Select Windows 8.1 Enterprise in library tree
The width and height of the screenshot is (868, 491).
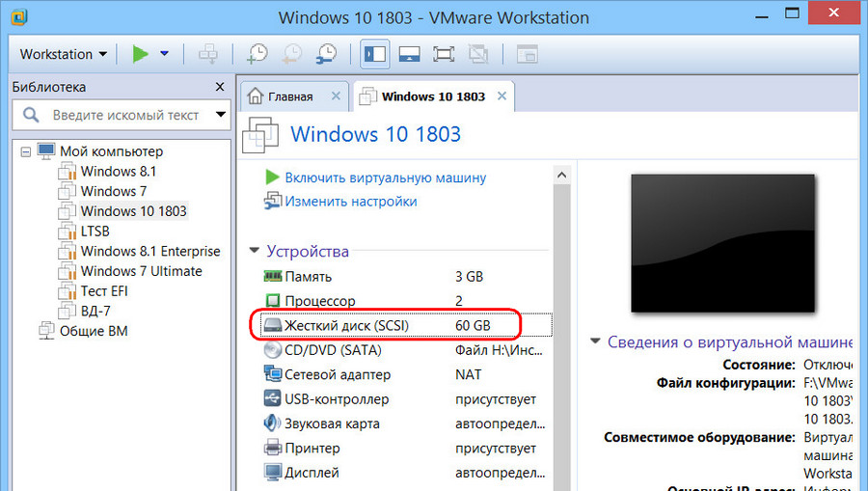(150, 252)
